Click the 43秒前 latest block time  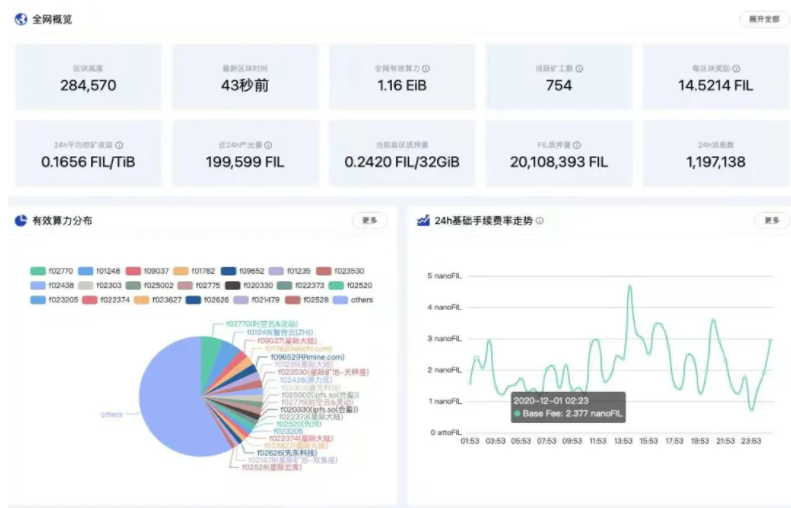pyautogui.click(x=245, y=85)
